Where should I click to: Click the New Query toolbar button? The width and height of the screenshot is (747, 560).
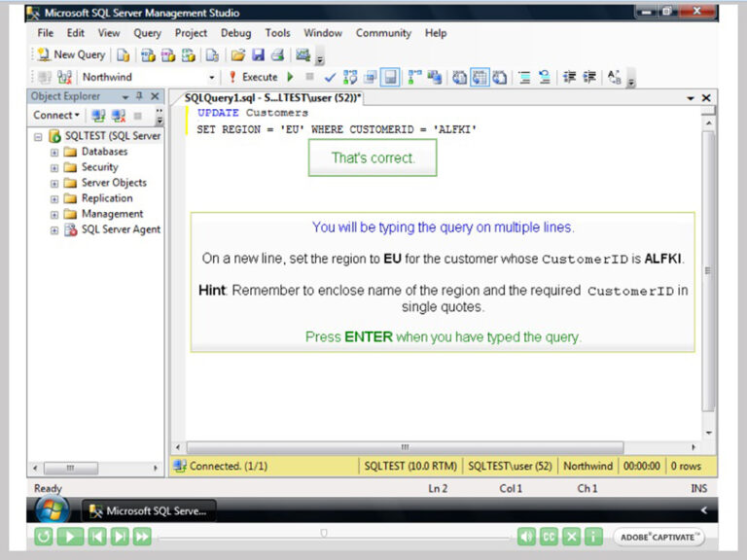(x=71, y=54)
